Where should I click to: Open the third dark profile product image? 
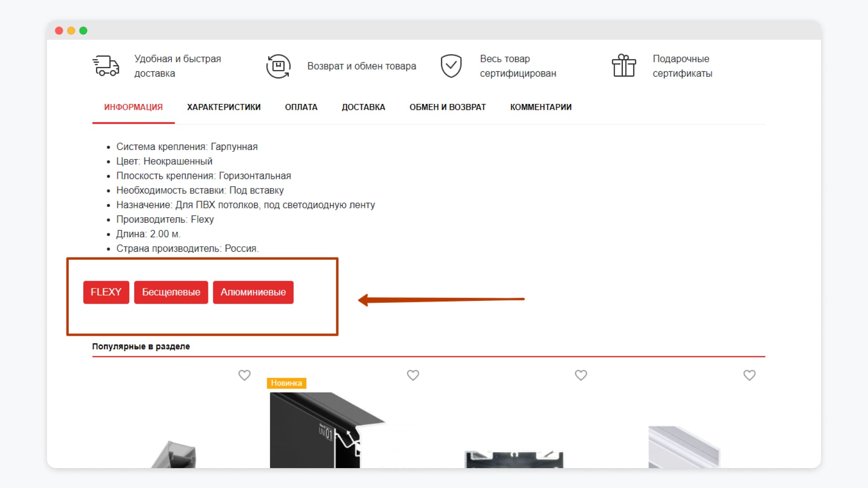click(514, 460)
